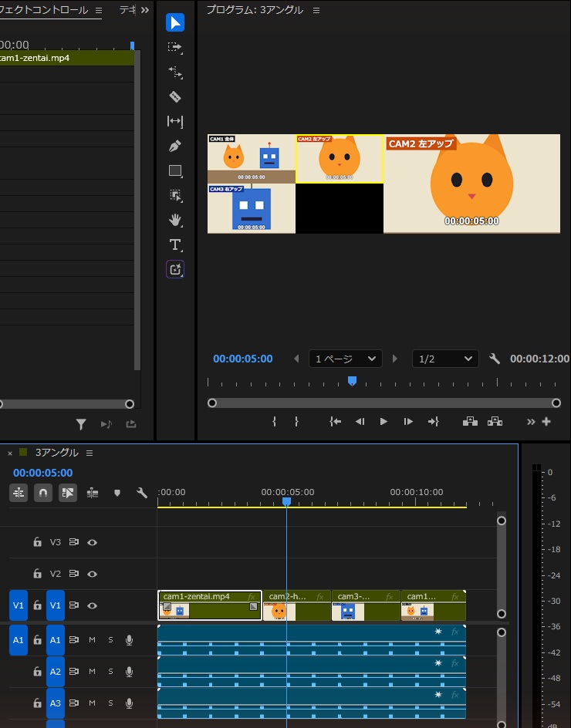Toggle Linked Selection
Image resolution: width=571 pixels, height=728 pixels.
(68, 493)
